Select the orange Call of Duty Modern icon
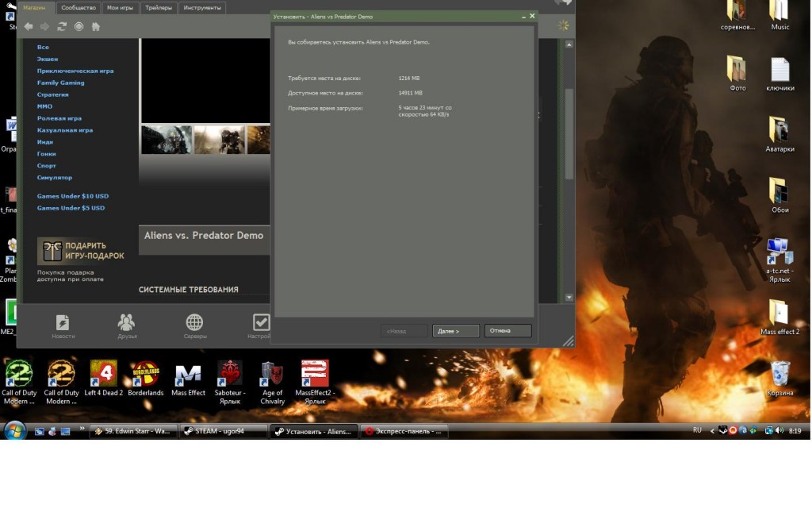812x508 pixels. (x=61, y=383)
